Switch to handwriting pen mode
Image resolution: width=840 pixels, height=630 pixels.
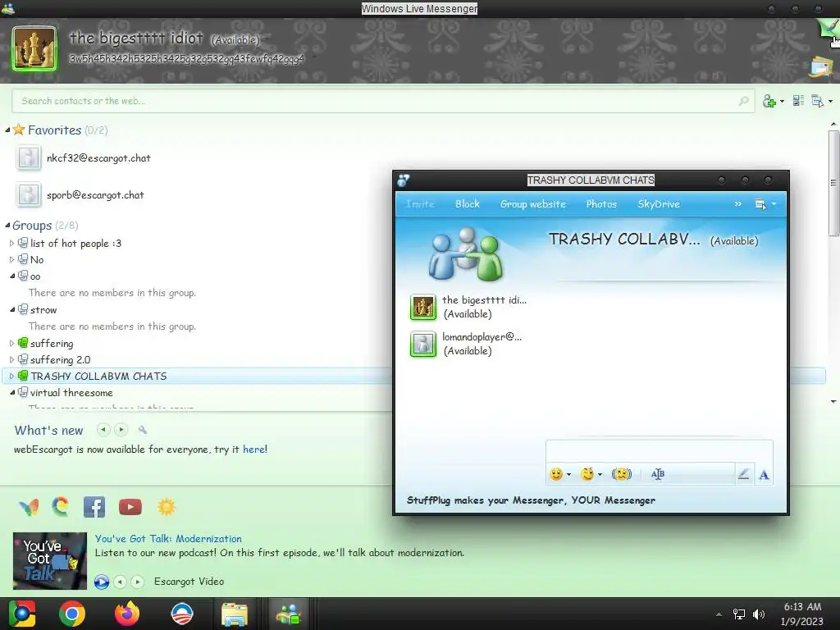tap(743, 474)
